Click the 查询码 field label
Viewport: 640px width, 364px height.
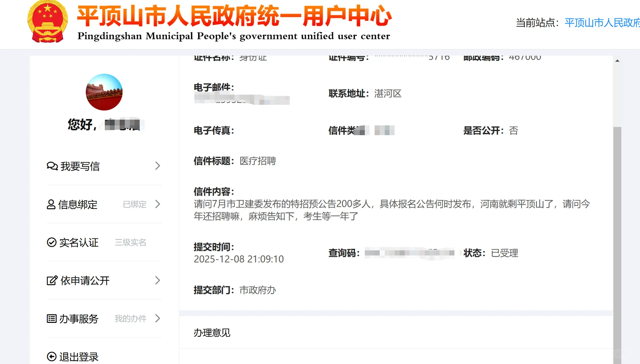(344, 253)
